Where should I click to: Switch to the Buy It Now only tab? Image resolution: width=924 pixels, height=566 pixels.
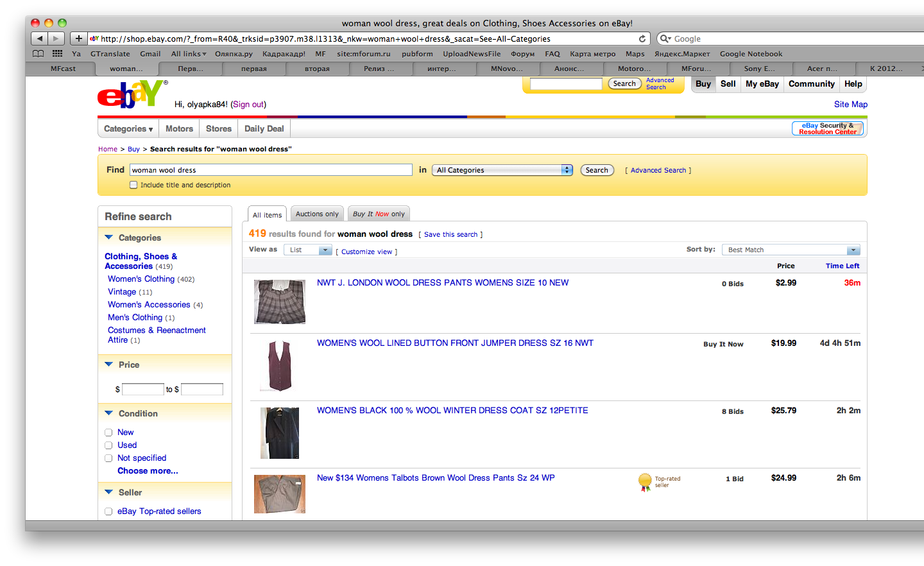coord(379,214)
